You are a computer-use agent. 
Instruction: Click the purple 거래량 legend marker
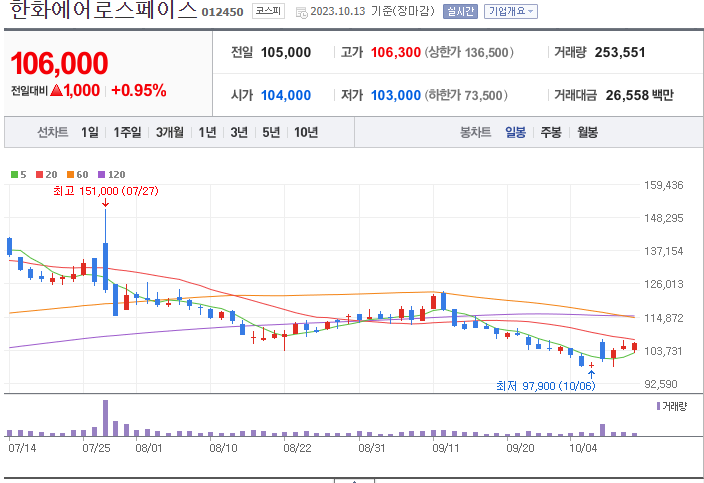[x=658, y=406]
